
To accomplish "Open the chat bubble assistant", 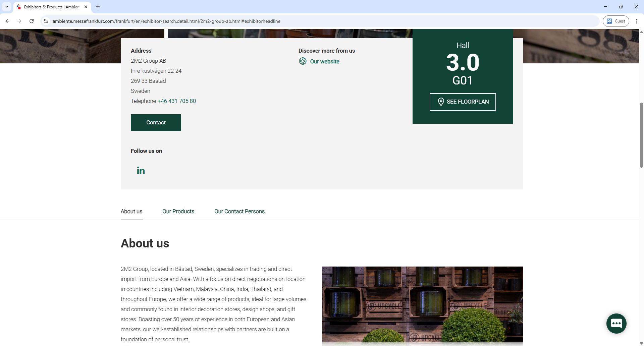I will (616, 323).
